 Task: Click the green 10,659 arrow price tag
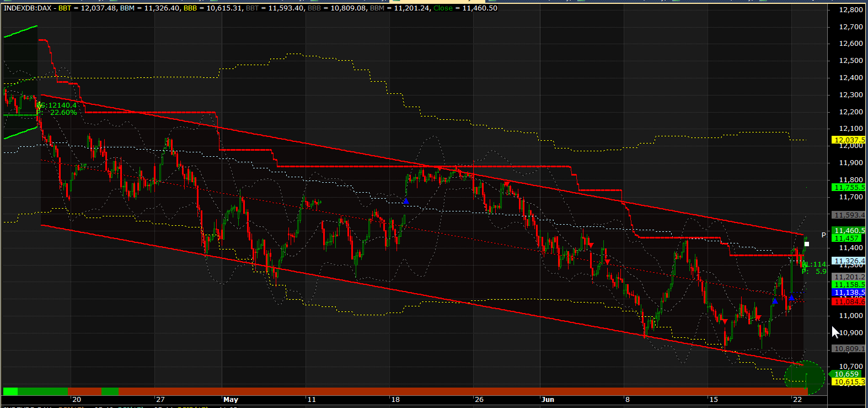coord(844,374)
